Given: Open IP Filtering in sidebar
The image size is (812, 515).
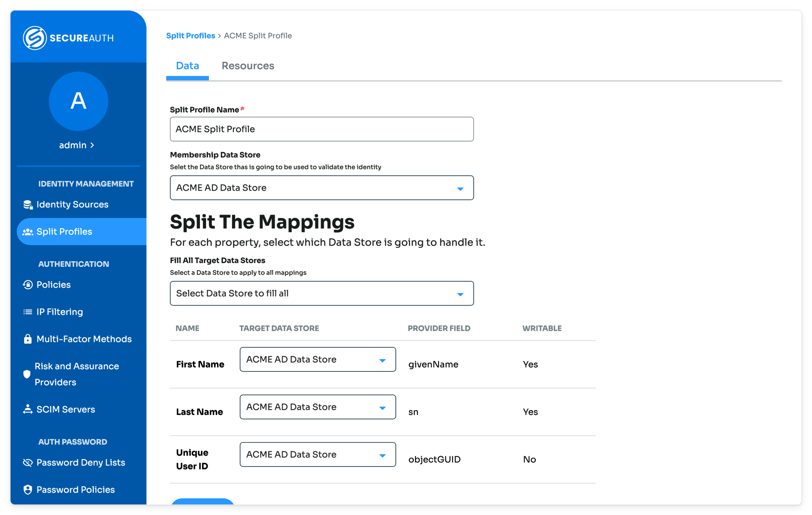Looking at the screenshot, I should tap(60, 312).
